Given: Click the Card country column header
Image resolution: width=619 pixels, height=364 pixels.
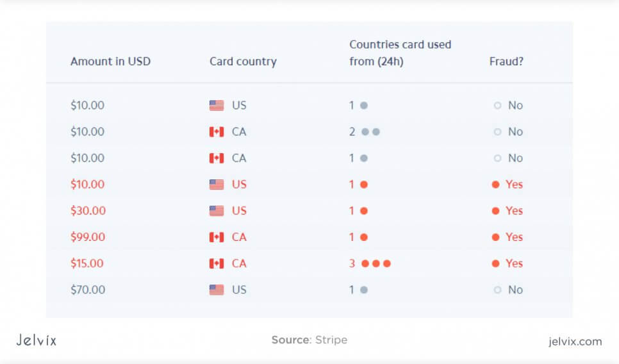Looking at the screenshot, I should coord(243,62).
